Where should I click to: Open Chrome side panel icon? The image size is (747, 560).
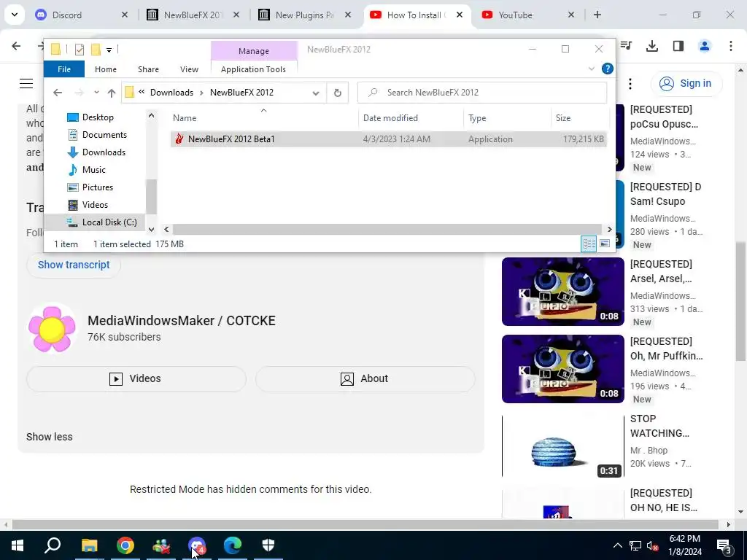[678, 46]
